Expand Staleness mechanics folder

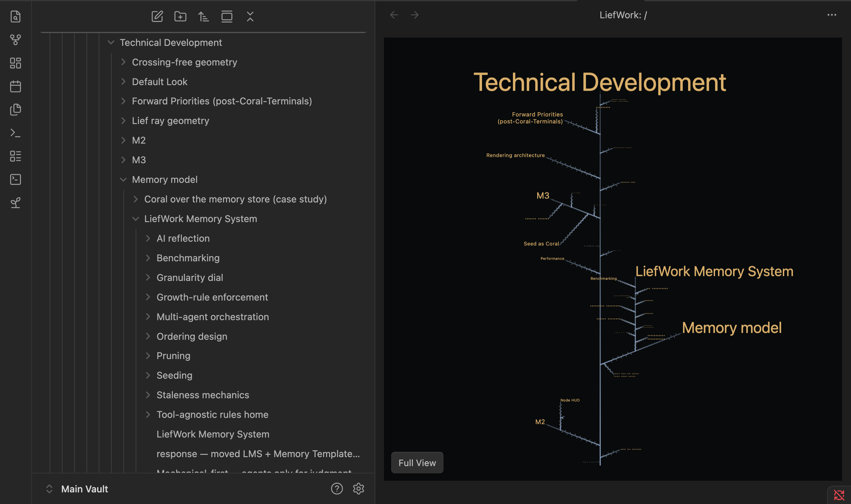(x=148, y=395)
